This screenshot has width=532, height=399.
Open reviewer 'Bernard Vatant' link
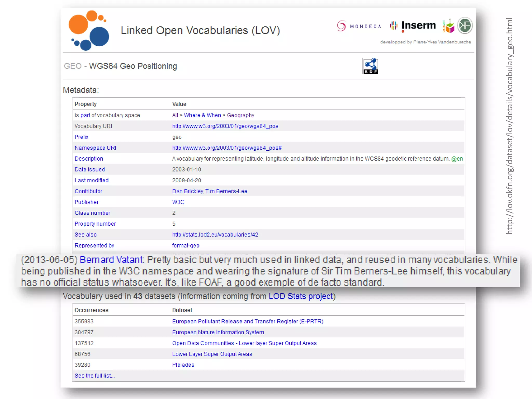111,260
